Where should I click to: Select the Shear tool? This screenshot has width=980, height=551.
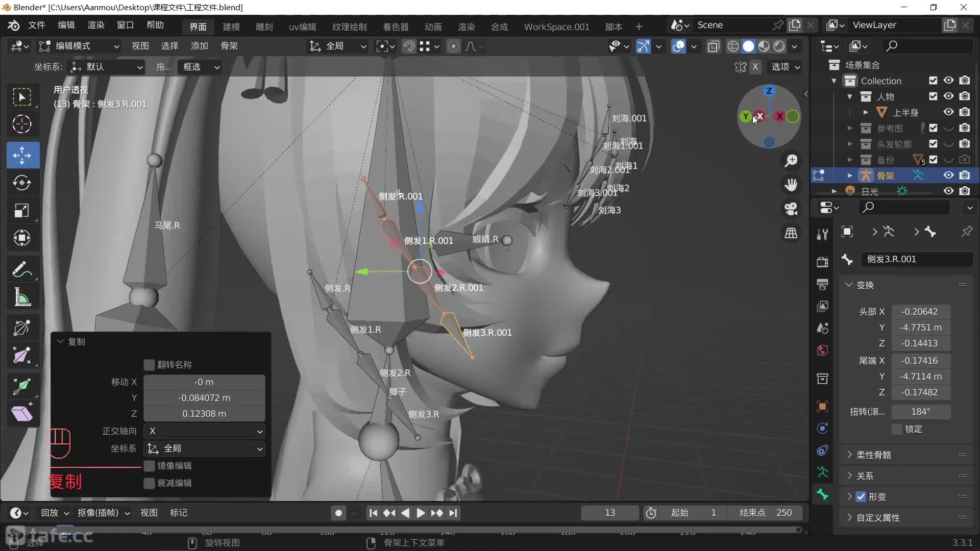tap(22, 413)
